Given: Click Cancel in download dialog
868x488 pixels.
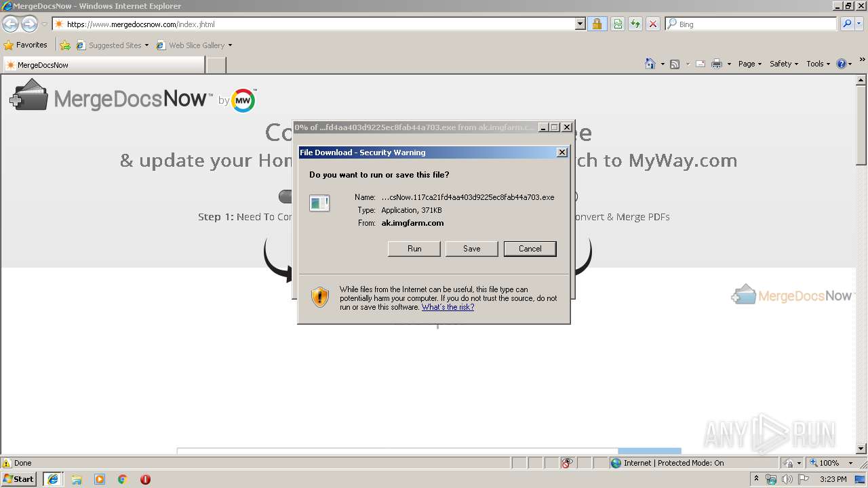Looking at the screenshot, I should click(x=530, y=249).
